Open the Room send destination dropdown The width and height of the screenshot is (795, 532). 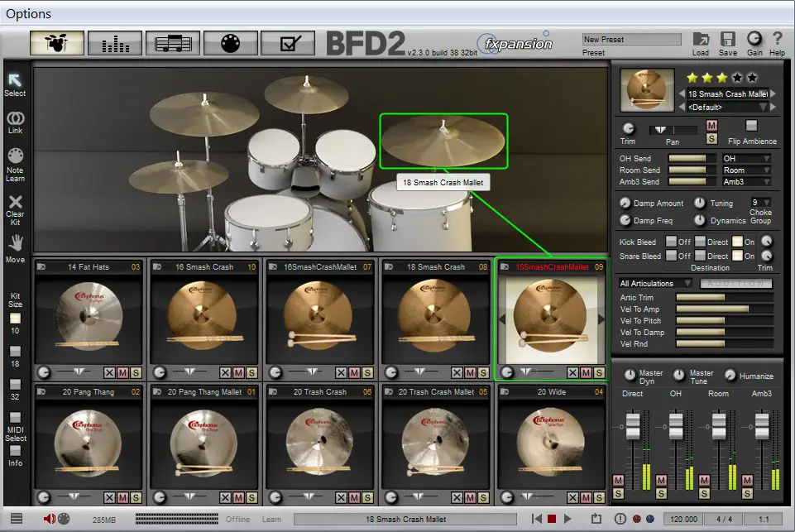tap(746, 170)
